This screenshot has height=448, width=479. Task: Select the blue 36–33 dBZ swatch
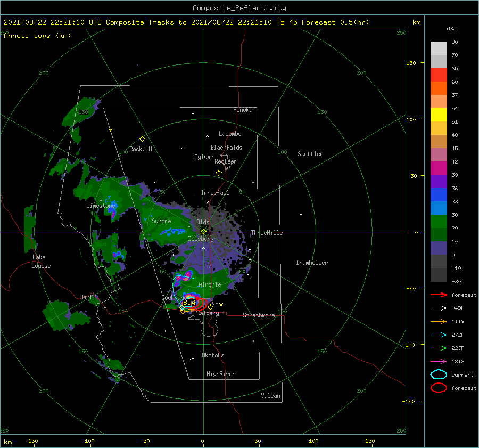(x=439, y=195)
